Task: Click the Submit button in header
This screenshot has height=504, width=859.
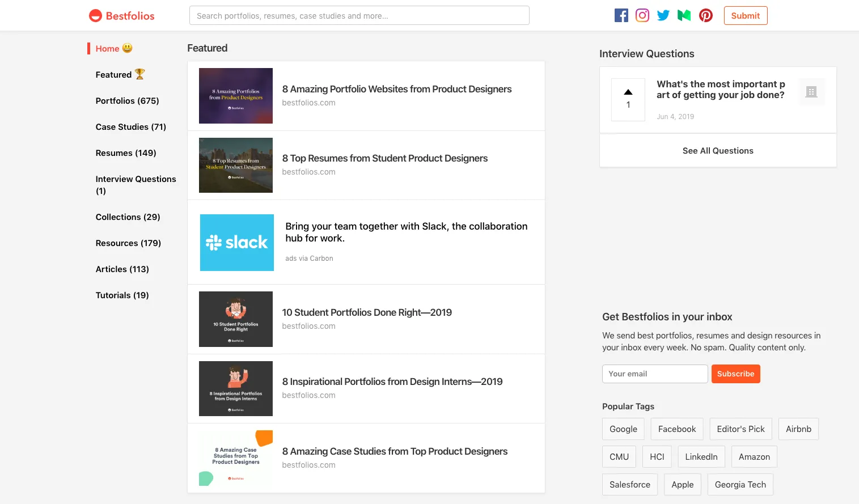Action: (x=746, y=16)
